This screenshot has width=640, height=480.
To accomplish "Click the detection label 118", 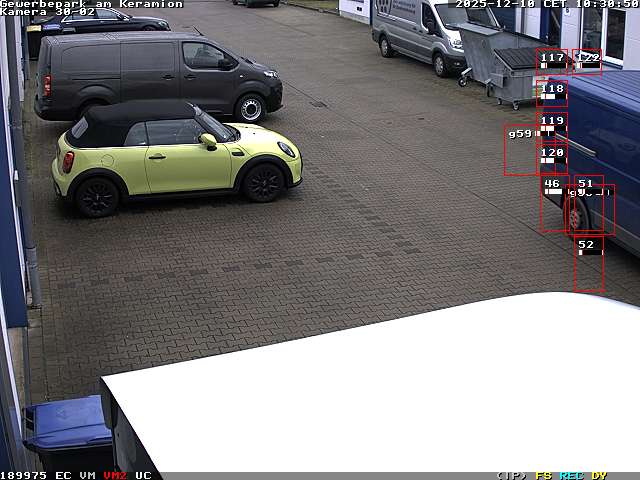I will [552, 89].
